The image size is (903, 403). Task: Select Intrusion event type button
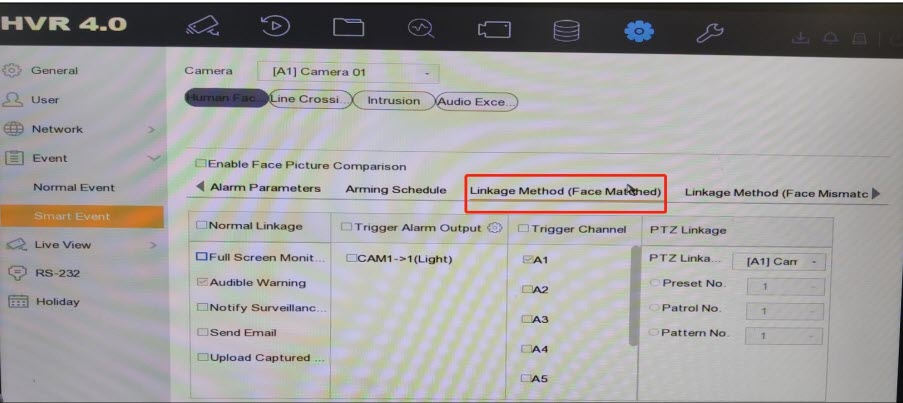(x=393, y=101)
